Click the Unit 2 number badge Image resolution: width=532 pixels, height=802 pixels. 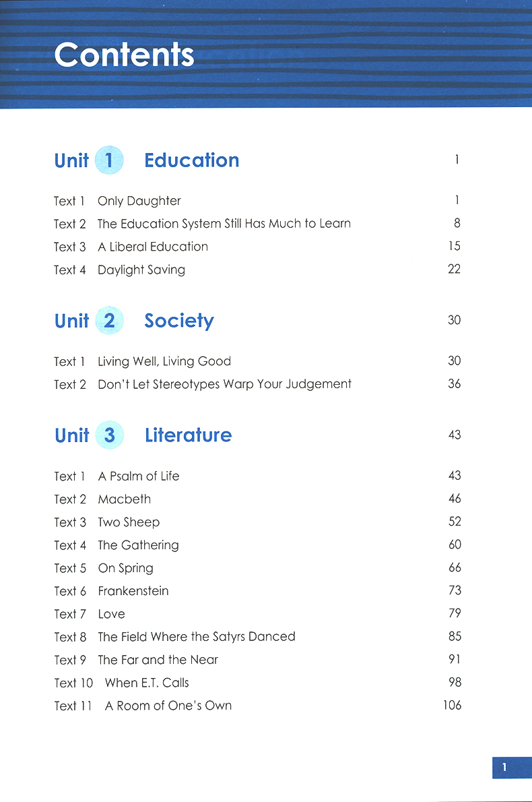pos(109,321)
